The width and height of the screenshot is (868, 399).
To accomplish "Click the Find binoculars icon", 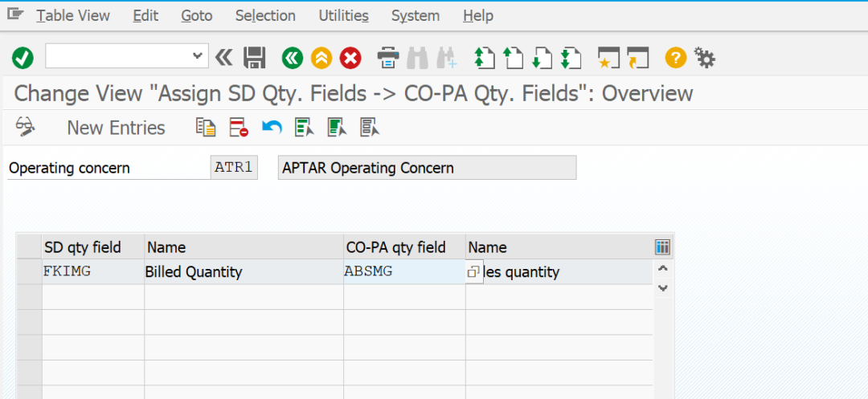I will [x=418, y=58].
